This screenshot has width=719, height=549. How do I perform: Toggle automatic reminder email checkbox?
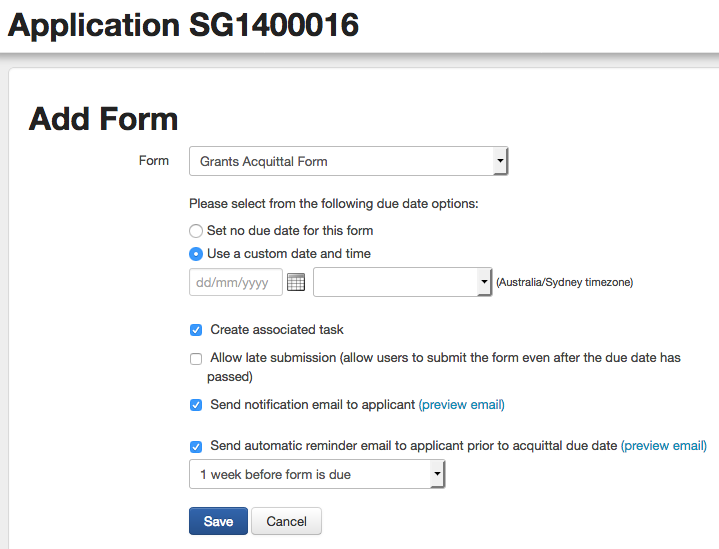coord(196,446)
